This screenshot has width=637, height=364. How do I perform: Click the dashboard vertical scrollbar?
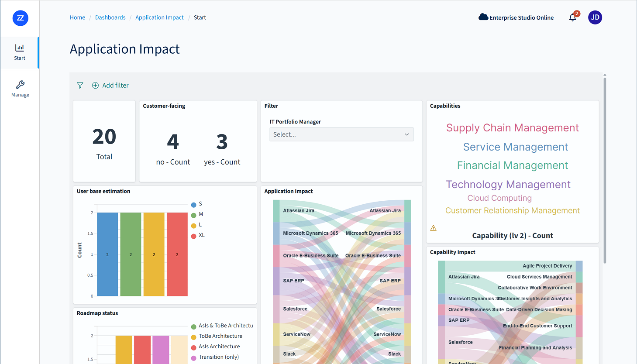605,170
